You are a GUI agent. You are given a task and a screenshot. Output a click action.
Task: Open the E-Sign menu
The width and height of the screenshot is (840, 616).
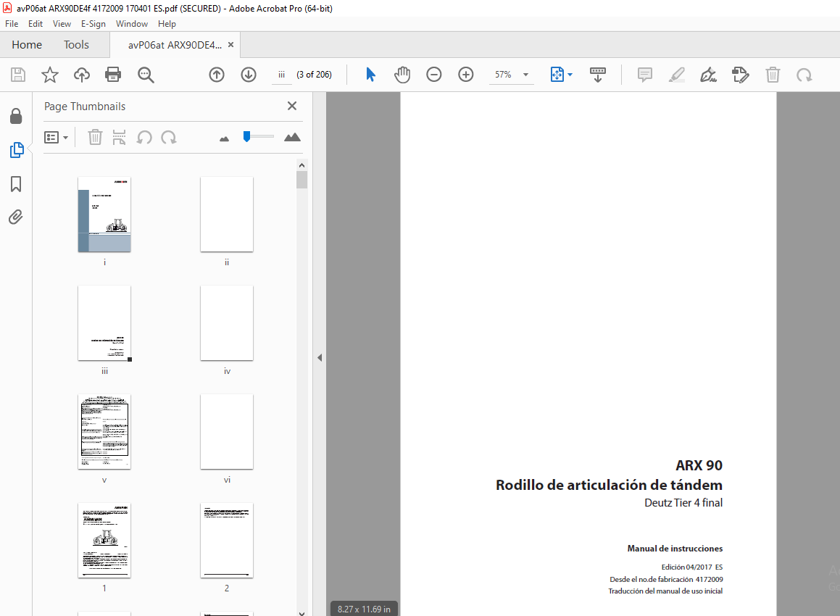[93, 24]
